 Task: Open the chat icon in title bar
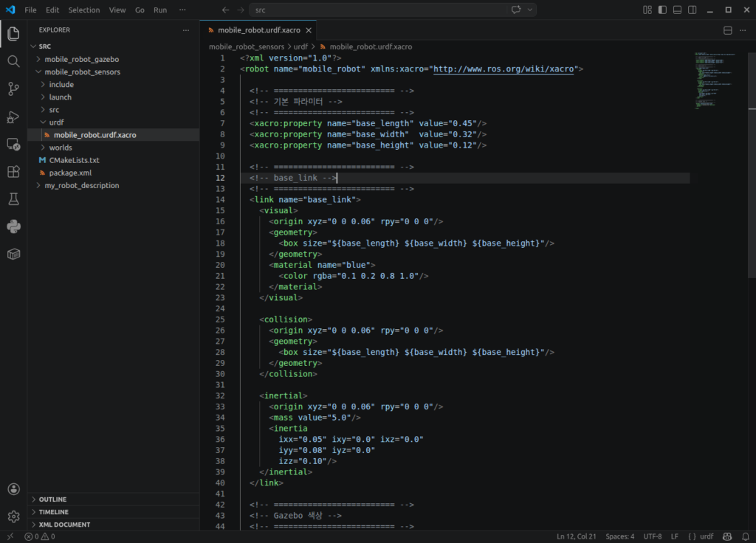(516, 10)
